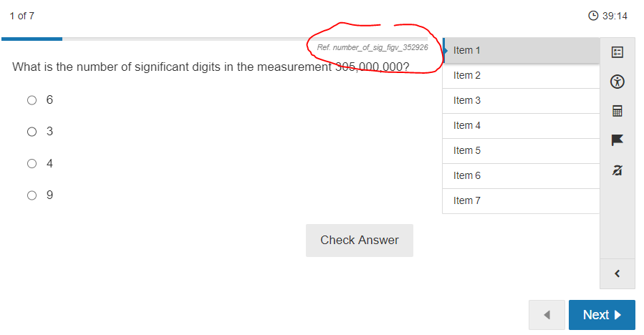Choose answer option 4

pyautogui.click(x=32, y=163)
